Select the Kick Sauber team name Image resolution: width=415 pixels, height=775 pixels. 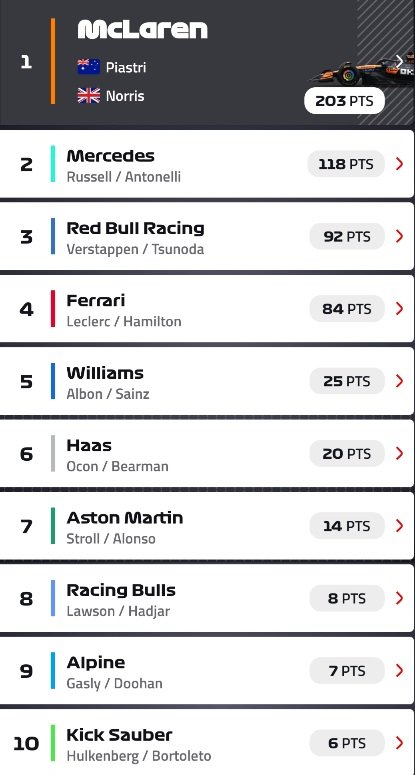click(x=119, y=735)
